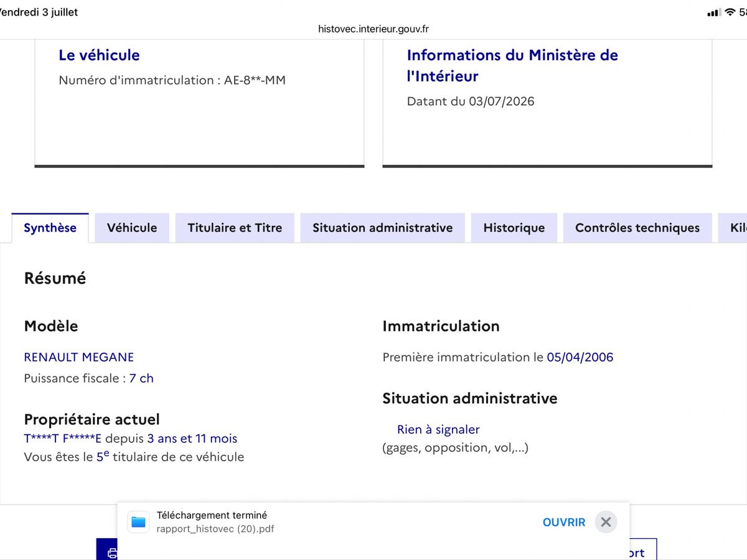
Task: Click the Datant du 03/07/2026 text
Action: click(471, 101)
